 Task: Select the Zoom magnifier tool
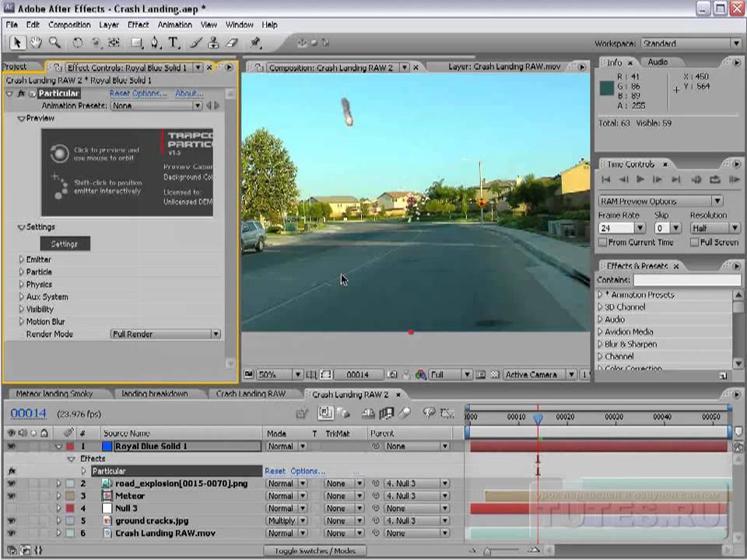[x=54, y=43]
